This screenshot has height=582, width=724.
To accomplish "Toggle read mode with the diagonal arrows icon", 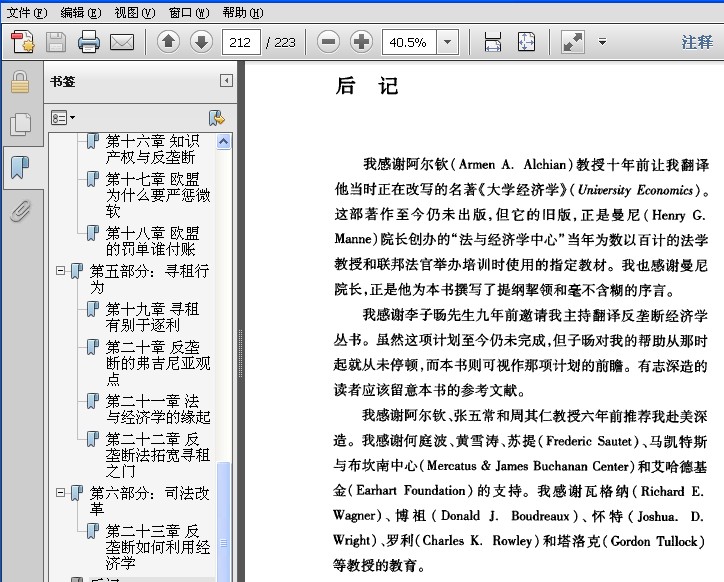I will (572, 42).
